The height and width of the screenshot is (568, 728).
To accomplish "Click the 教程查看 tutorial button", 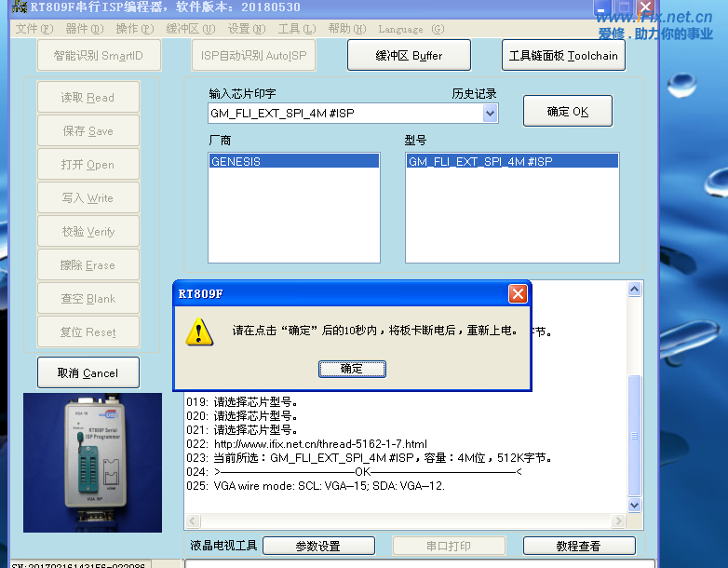I will coord(578,546).
